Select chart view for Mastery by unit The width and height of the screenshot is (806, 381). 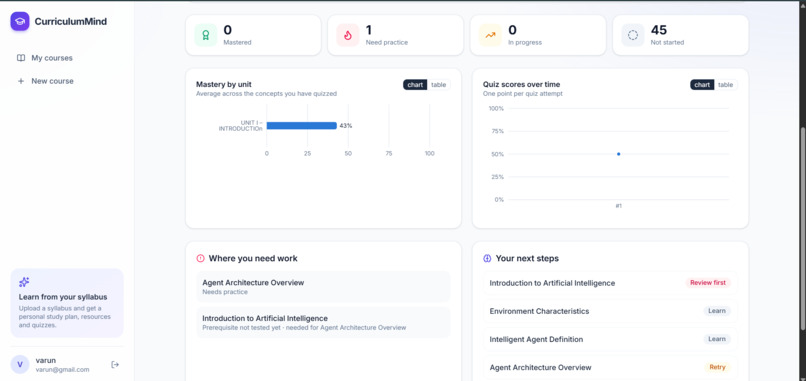tap(415, 85)
